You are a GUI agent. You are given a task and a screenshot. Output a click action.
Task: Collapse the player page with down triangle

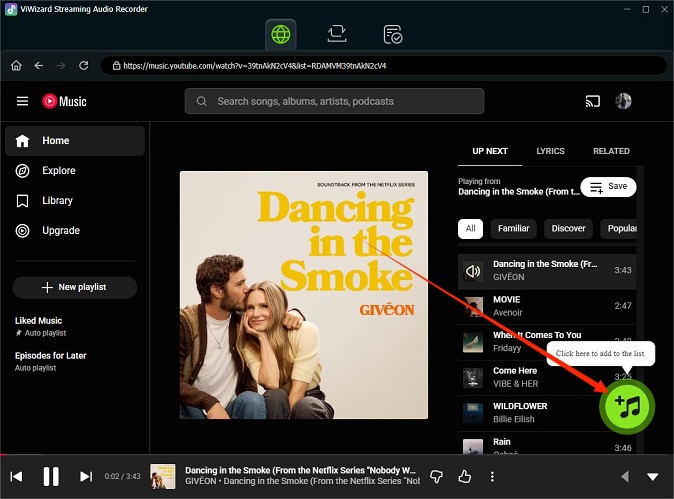pos(653,477)
